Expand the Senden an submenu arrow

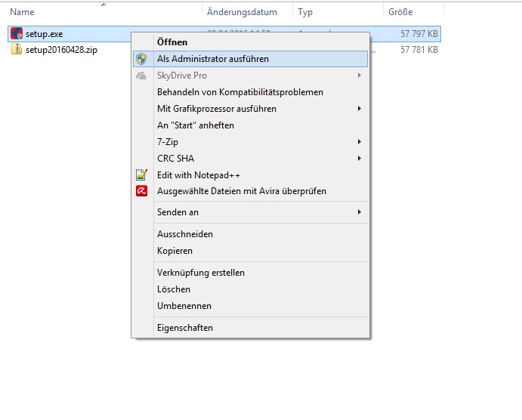(x=360, y=212)
